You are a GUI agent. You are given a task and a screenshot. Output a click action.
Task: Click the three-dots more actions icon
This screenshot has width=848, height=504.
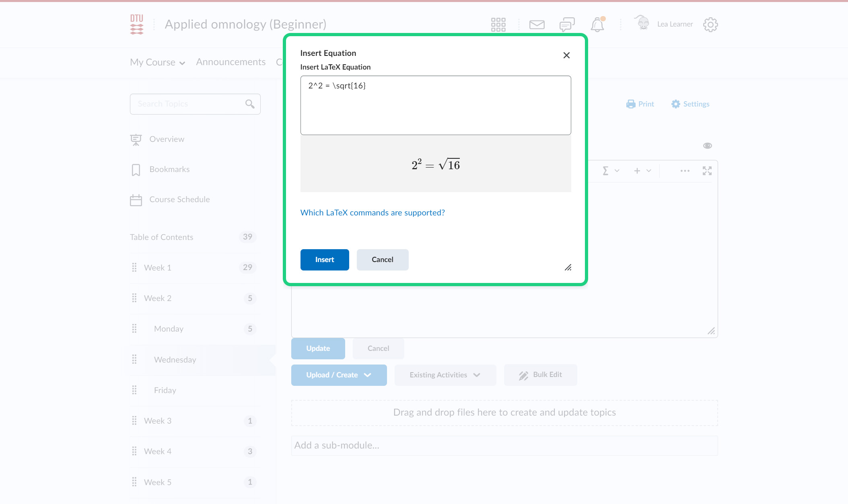pos(685,171)
